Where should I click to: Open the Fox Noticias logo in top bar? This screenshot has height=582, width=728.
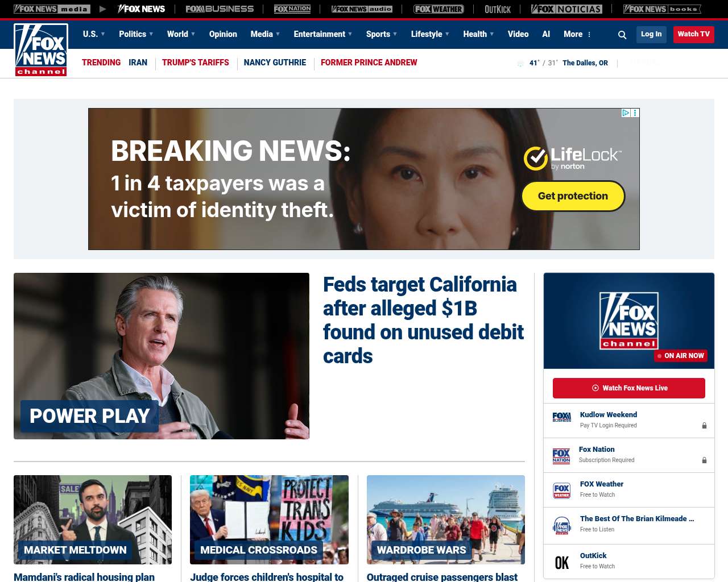(566, 9)
